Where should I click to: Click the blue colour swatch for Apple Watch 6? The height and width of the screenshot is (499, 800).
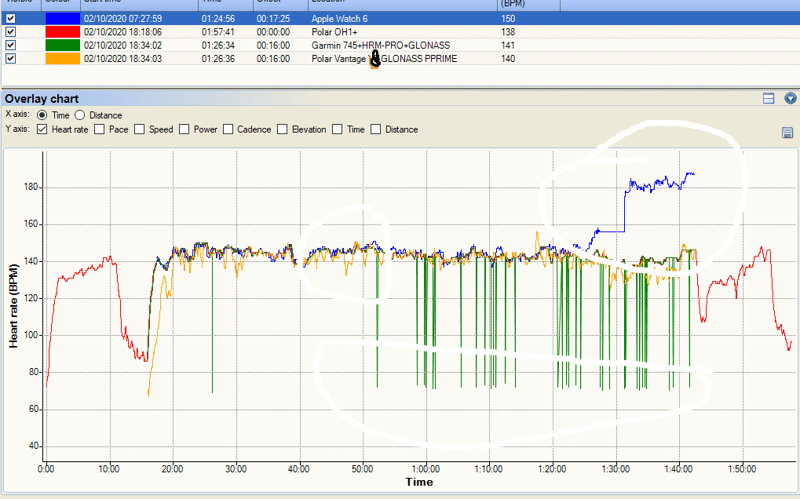[62, 18]
